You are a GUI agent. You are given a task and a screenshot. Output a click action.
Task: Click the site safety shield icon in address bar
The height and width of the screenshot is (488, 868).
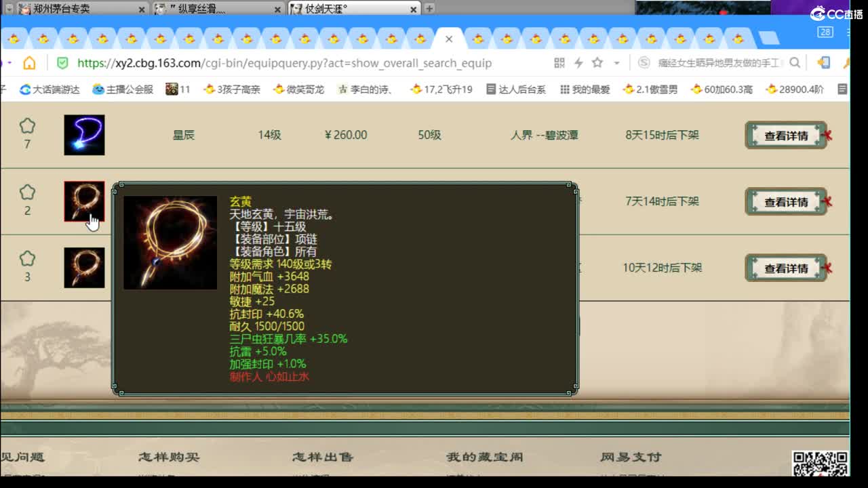click(63, 62)
